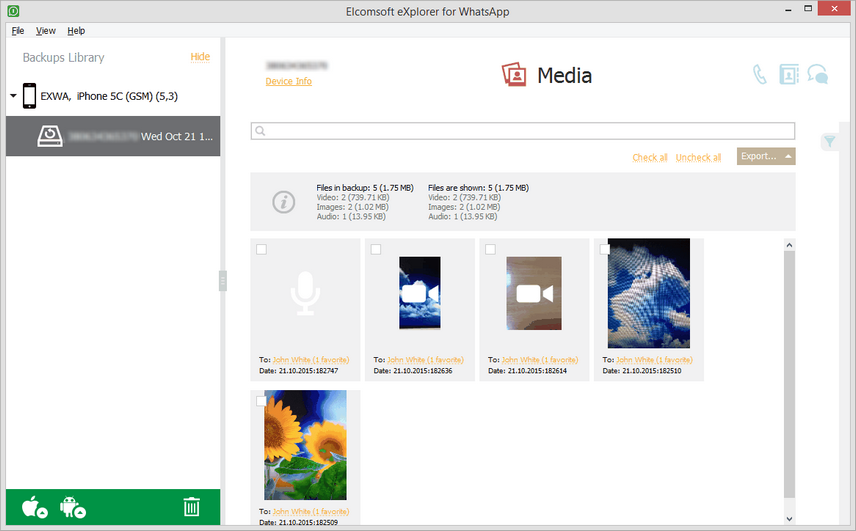Open the audio microphone thumbnail
The height and width of the screenshot is (531, 856).
tap(305, 294)
